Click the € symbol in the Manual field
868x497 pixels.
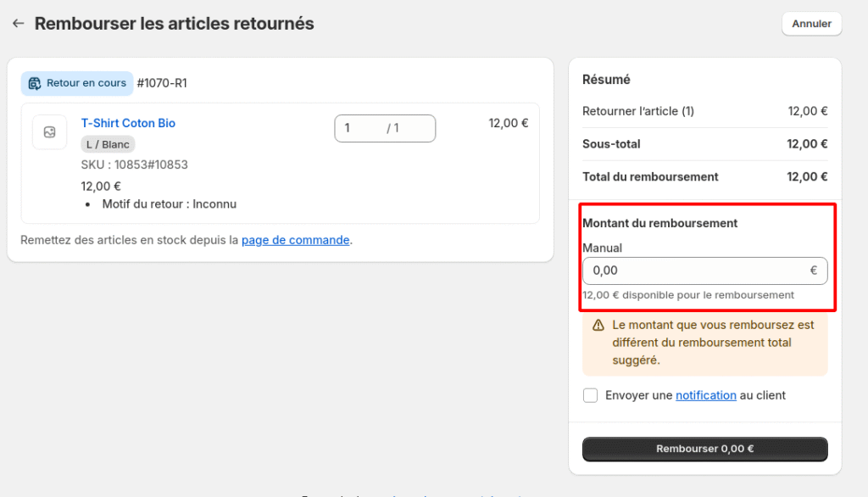point(813,271)
